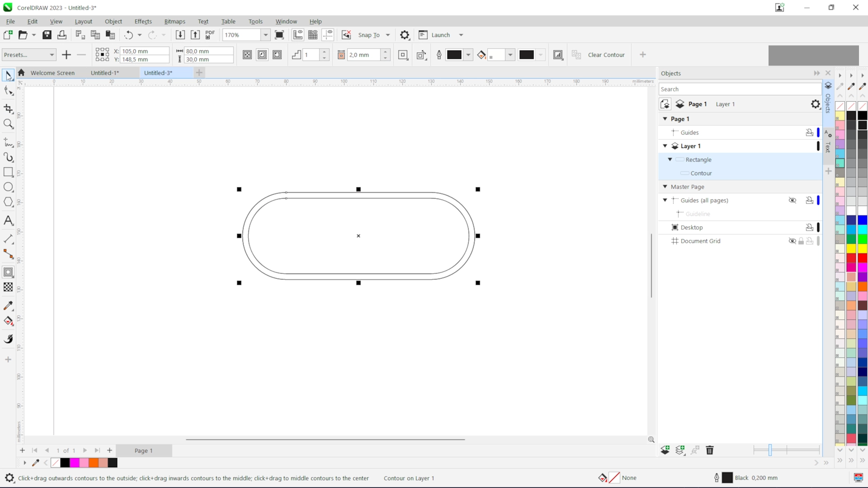The image size is (868, 488).
Task: Open Objects docker options gear
Action: tap(815, 104)
